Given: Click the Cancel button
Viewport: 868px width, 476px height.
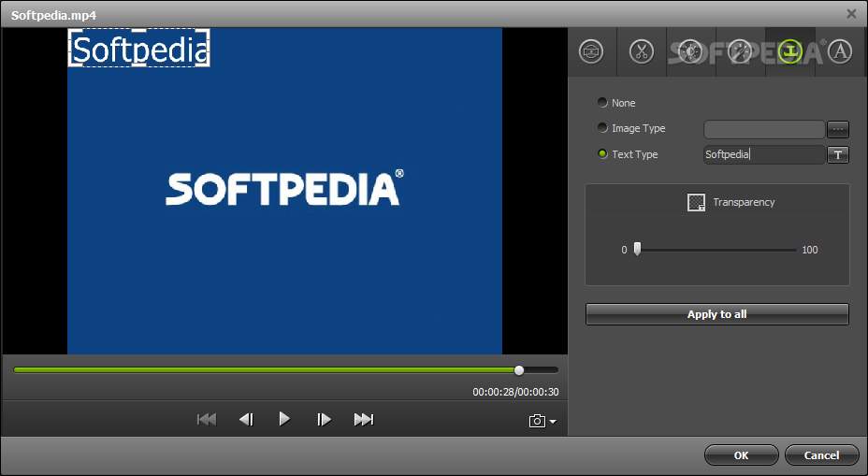Looking at the screenshot, I should (821, 455).
